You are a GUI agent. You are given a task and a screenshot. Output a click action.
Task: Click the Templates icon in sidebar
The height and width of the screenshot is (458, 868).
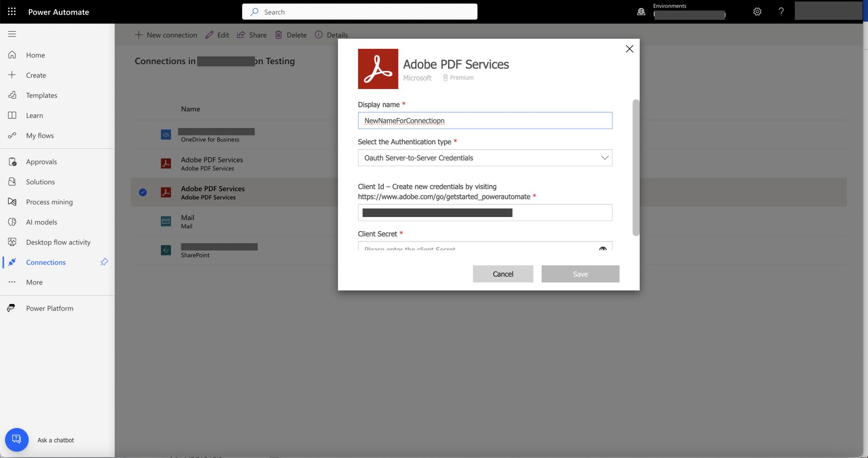click(12, 95)
